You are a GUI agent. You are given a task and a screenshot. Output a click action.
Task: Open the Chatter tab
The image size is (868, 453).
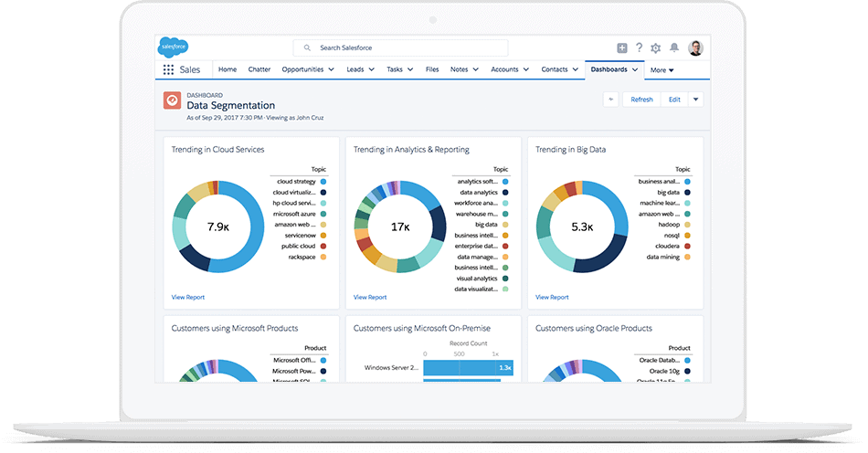(259, 69)
